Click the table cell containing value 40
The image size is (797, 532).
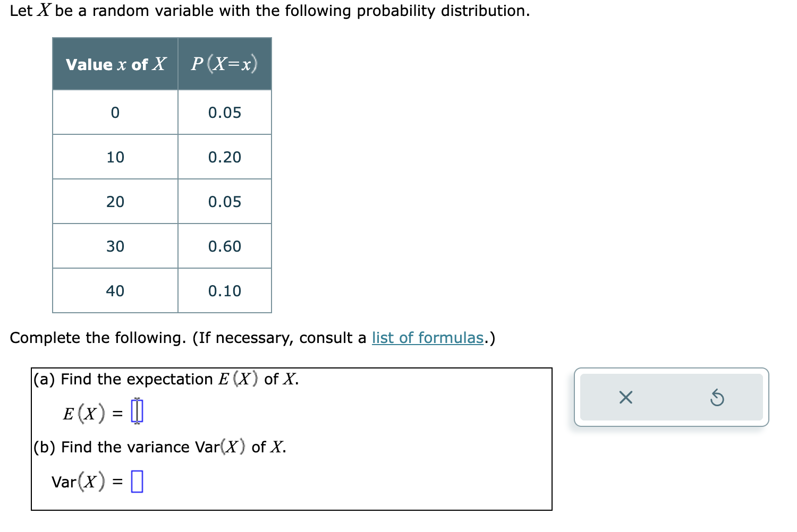tap(115, 290)
